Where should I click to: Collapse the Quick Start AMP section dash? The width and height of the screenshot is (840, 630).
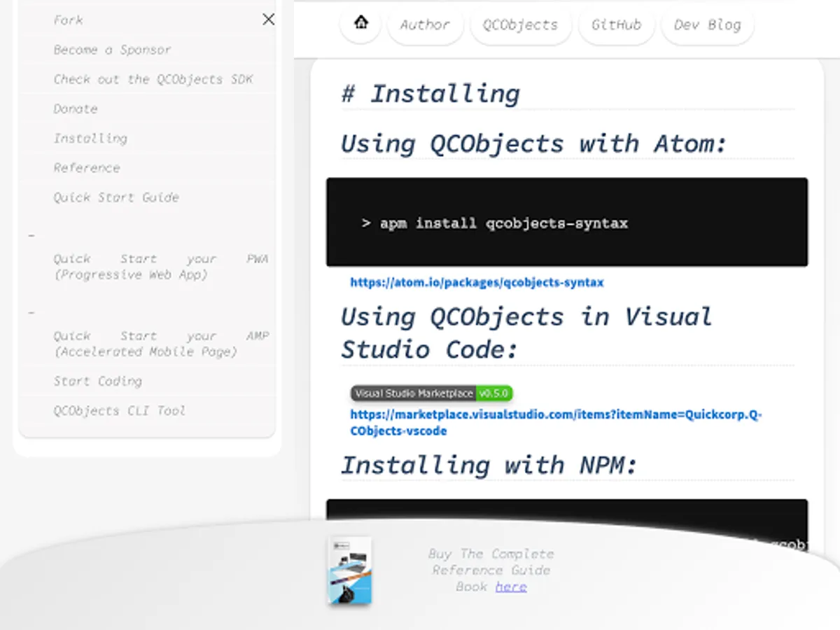point(31,312)
